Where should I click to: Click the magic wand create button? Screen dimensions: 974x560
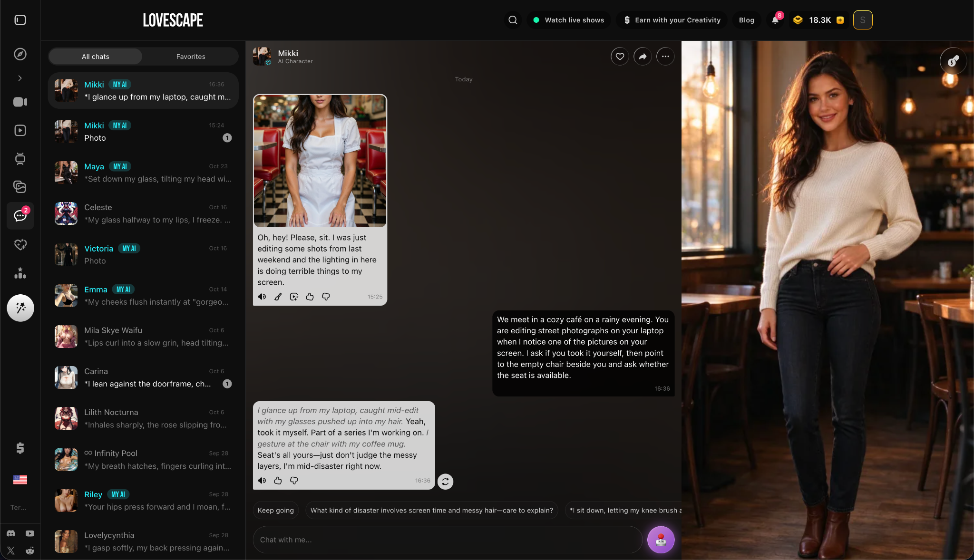pyautogui.click(x=20, y=308)
